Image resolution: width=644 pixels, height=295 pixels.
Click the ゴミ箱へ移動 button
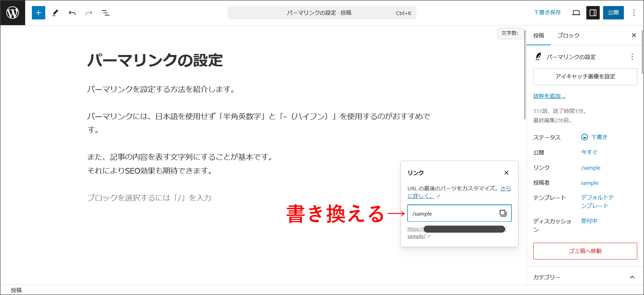(x=585, y=251)
